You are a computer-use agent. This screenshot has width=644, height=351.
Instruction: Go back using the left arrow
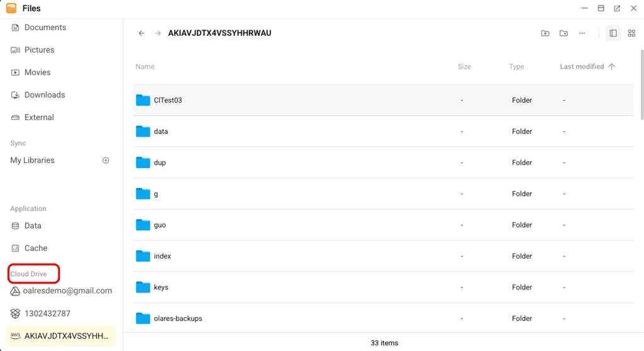[142, 33]
